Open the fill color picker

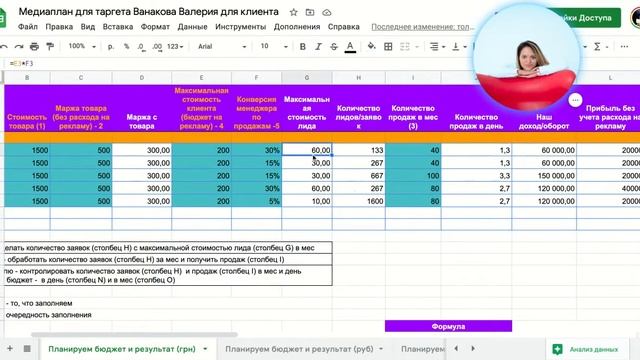(x=371, y=46)
